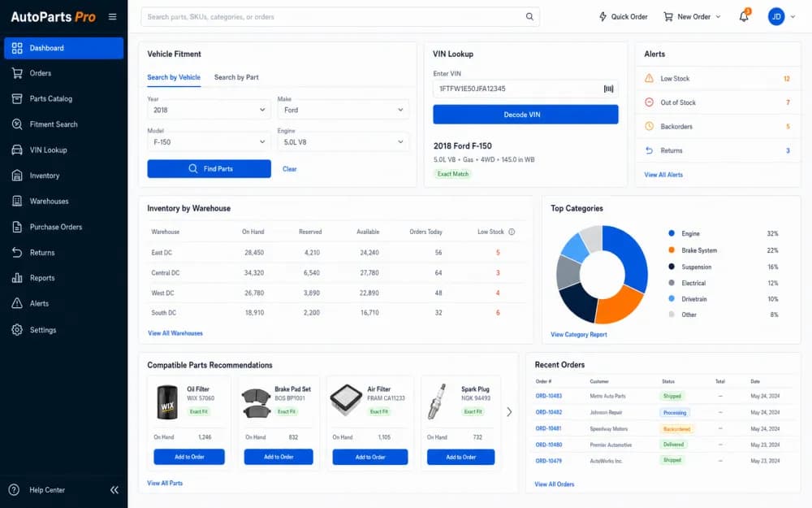Click the Backorders clock icon
812x508 pixels.
649,126
